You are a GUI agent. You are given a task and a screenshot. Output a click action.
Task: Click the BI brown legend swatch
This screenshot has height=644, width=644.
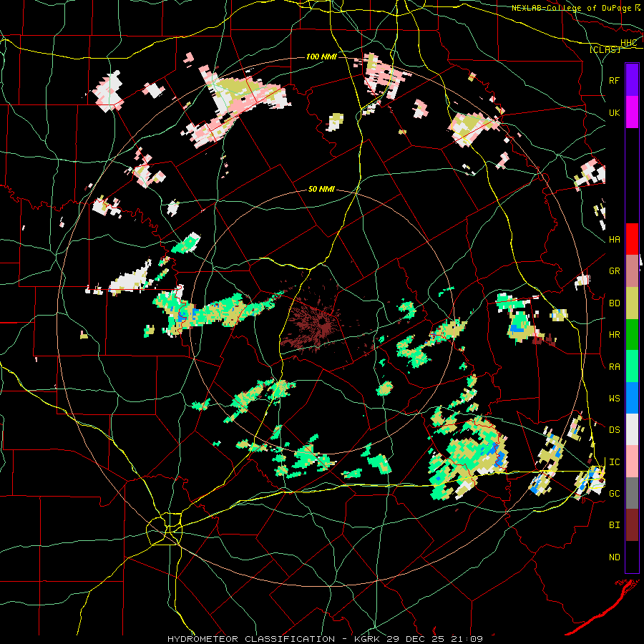pyautogui.click(x=632, y=525)
